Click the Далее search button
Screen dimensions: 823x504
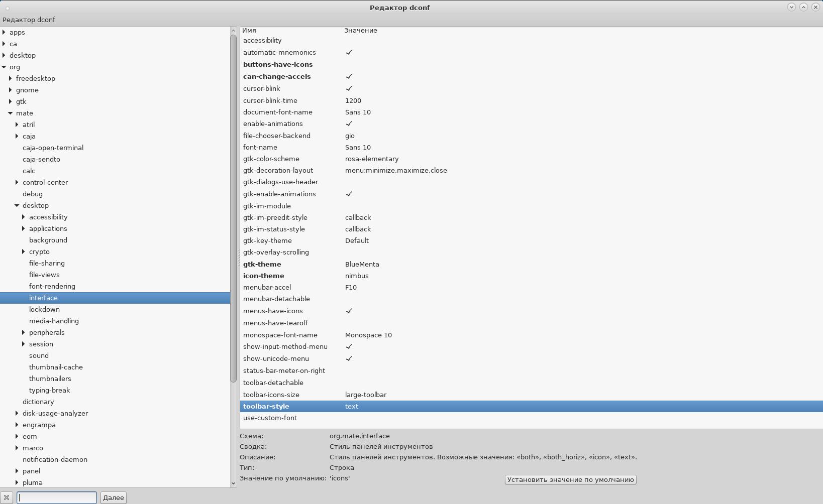point(113,497)
